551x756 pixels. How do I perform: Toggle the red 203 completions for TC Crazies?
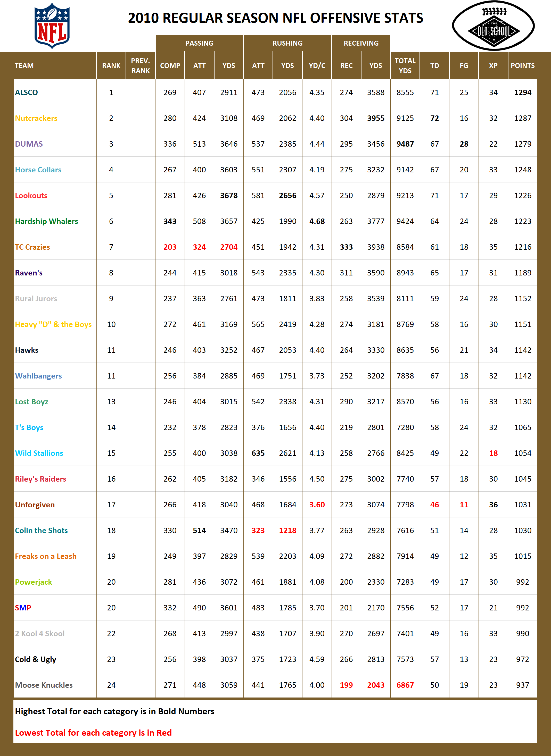coord(170,247)
